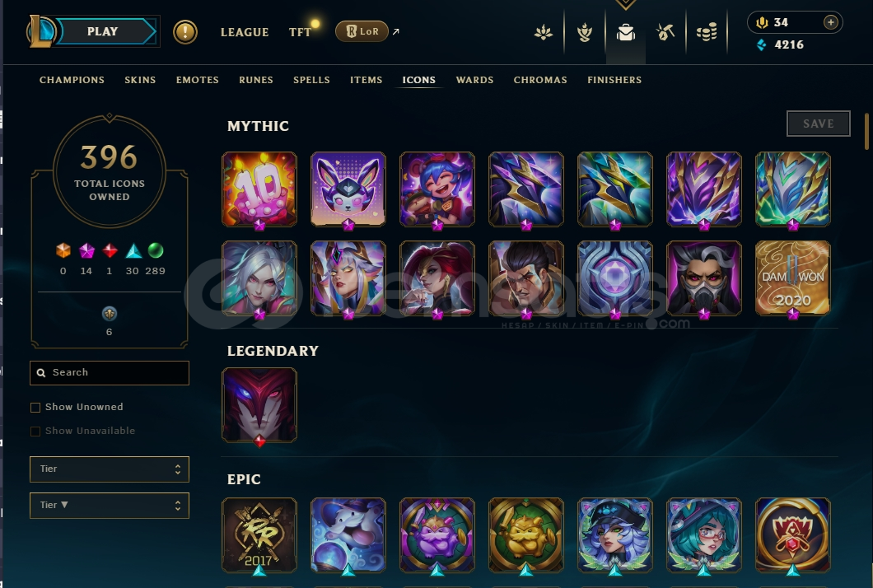
Task: Open the Collection briefcase icon
Action: point(626,32)
